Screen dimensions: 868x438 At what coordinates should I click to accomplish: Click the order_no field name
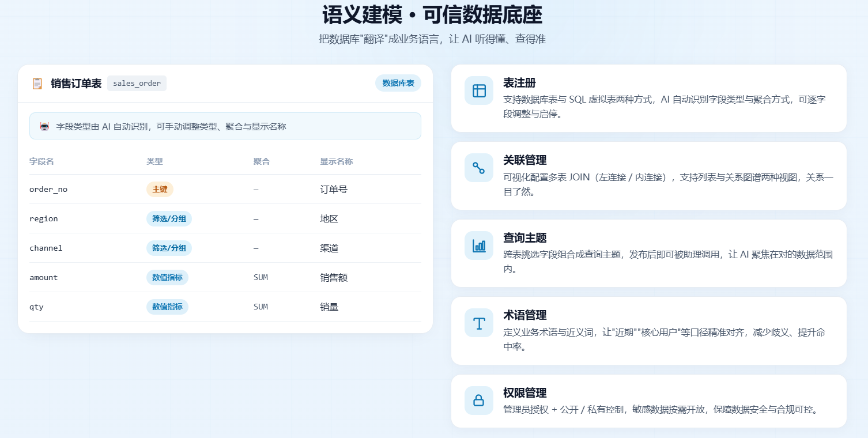point(48,189)
